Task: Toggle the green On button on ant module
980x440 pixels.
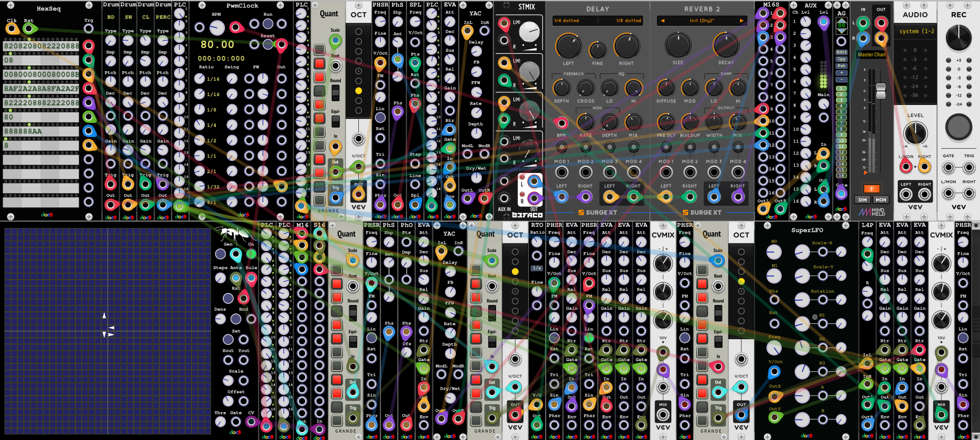Action: pyautogui.click(x=251, y=254)
